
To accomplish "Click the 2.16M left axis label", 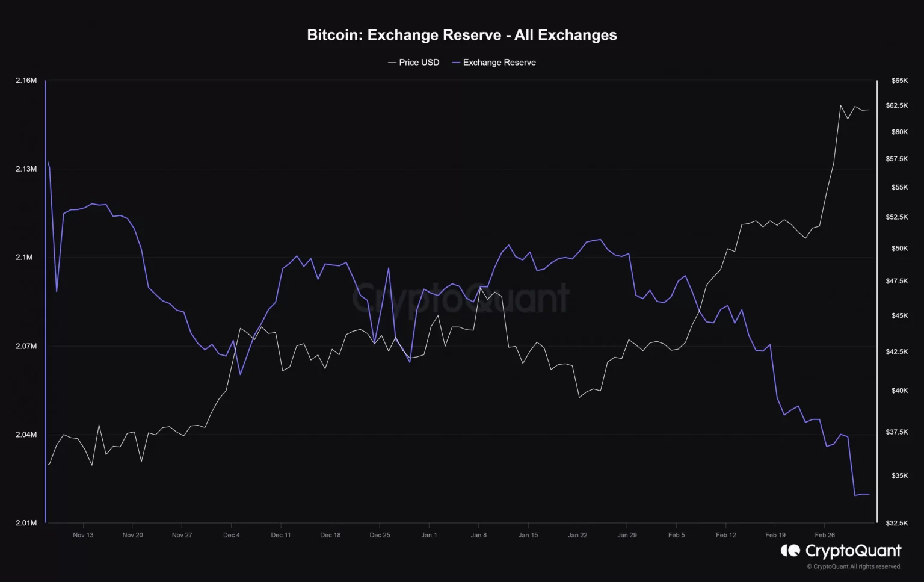I will (26, 81).
